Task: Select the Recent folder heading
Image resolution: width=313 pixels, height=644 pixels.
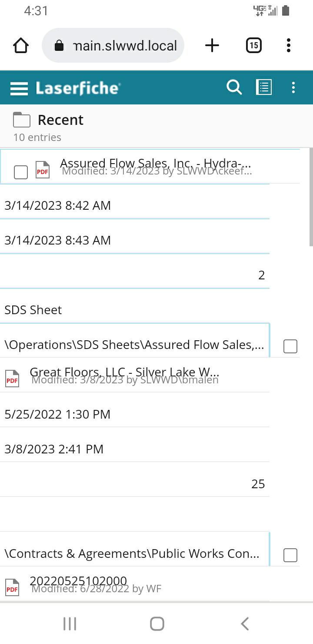Action: tap(60, 120)
